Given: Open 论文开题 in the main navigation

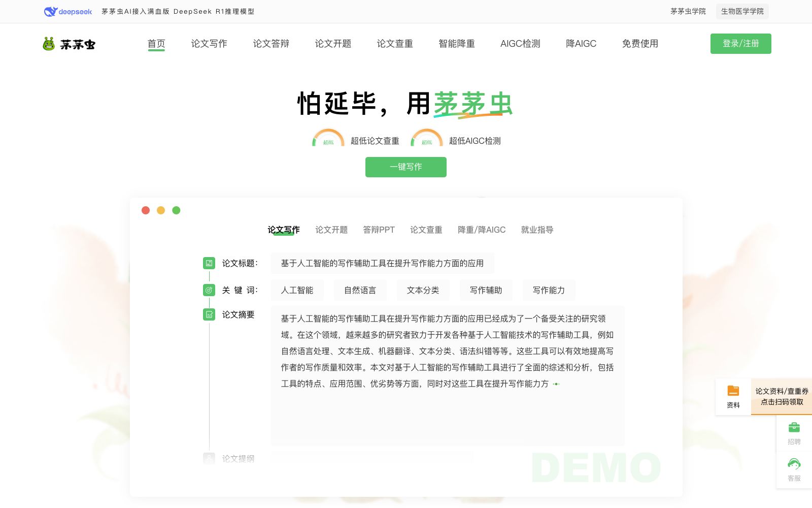Looking at the screenshot, I should 333,44.
